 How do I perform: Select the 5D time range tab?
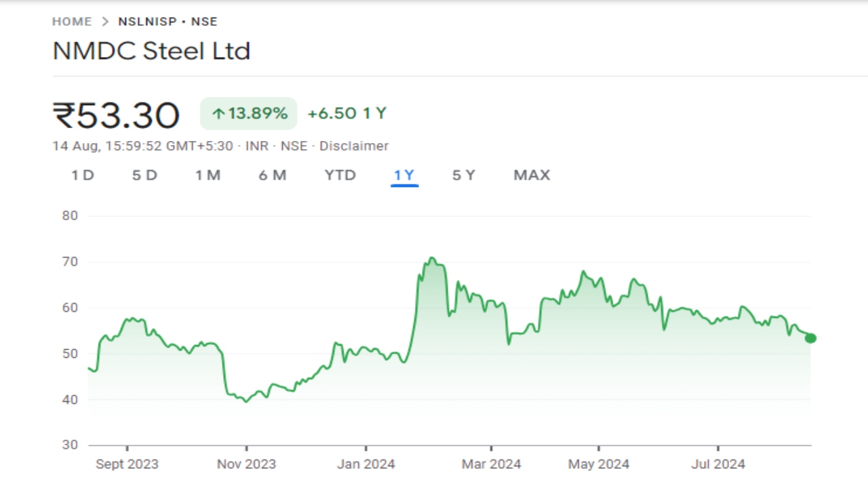click(144, 176)
